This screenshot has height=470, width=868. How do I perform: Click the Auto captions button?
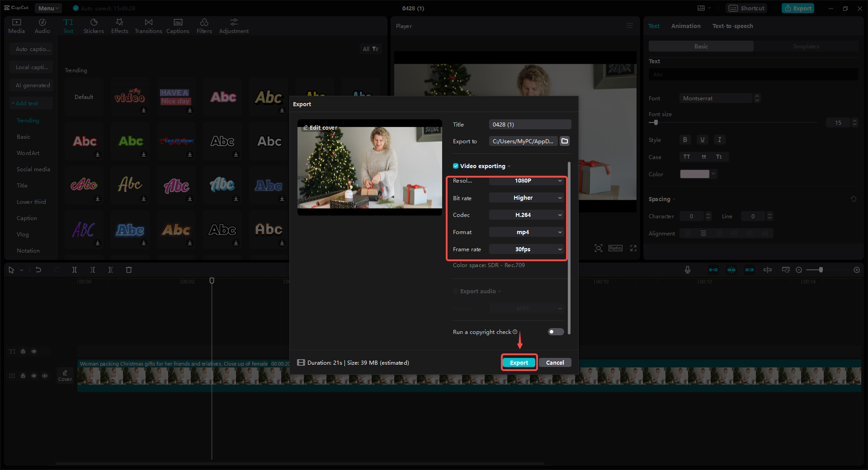(31, 49)
